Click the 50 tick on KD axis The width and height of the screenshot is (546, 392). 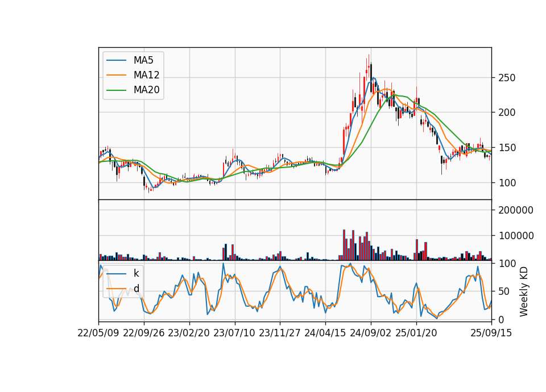504,292
